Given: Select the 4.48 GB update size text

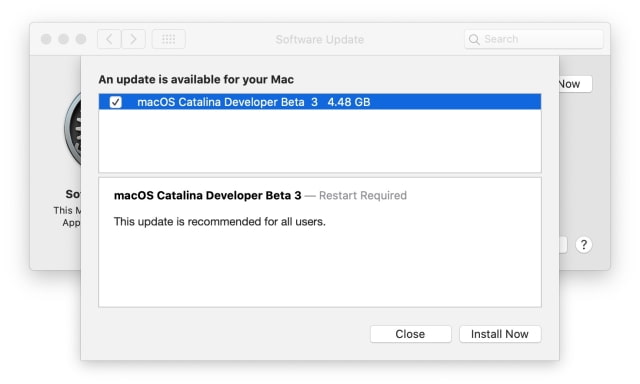Looking at the screenshot, I should click(349, 102).
